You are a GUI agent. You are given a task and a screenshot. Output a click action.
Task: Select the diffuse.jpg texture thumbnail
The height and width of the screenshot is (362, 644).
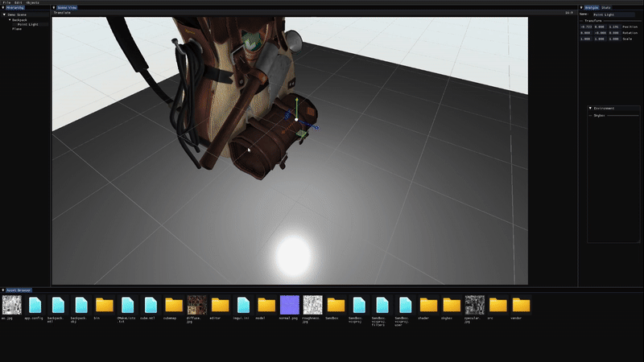(x=197, y=305)
